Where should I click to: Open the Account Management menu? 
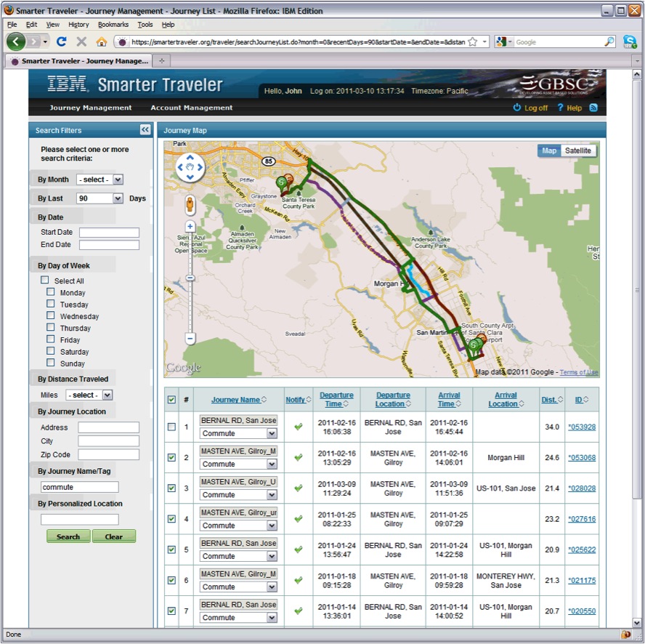[192, 108]
